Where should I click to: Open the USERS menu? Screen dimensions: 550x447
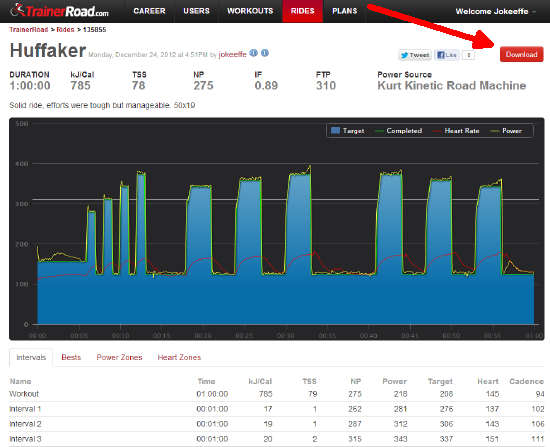(x=196, y=11)
